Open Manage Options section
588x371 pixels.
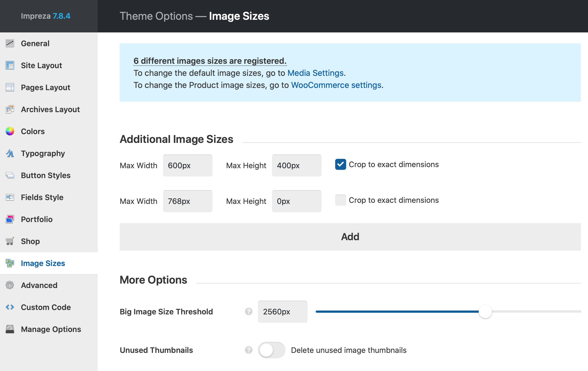pyautogui.click(x=49, y=329)
